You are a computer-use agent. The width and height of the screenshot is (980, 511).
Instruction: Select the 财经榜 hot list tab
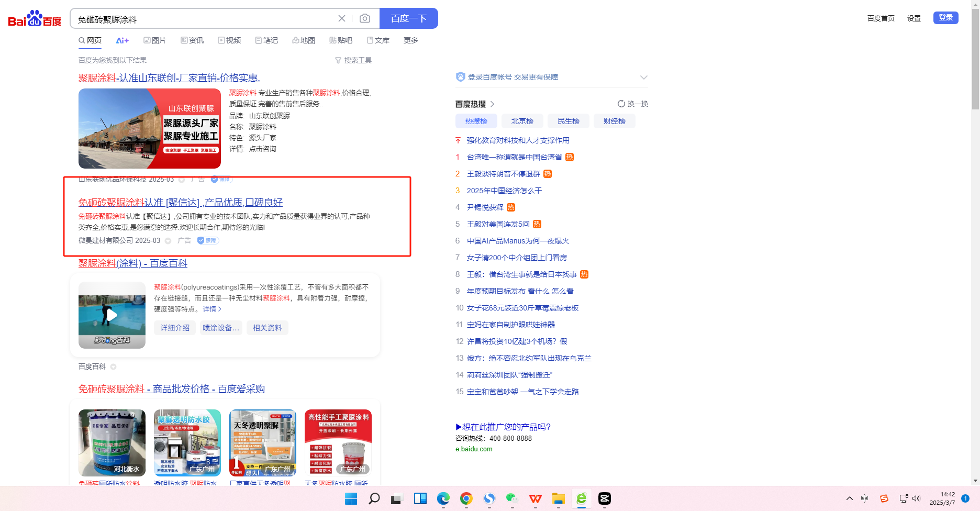click(x=614, y=121)
